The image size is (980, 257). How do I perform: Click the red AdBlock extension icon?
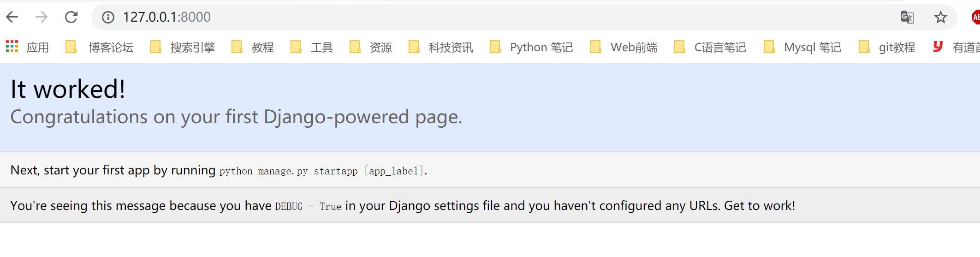pyautogui.click(x=975, y=18)
